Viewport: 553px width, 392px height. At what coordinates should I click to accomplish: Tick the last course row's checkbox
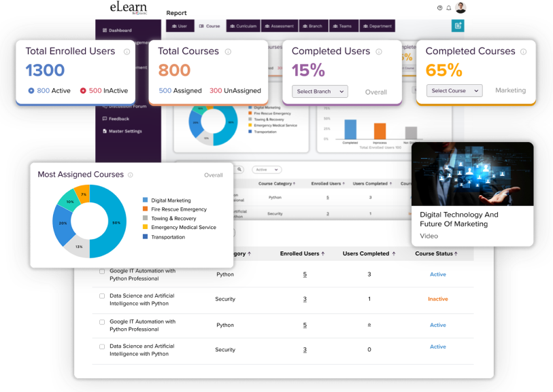(103, 346)
